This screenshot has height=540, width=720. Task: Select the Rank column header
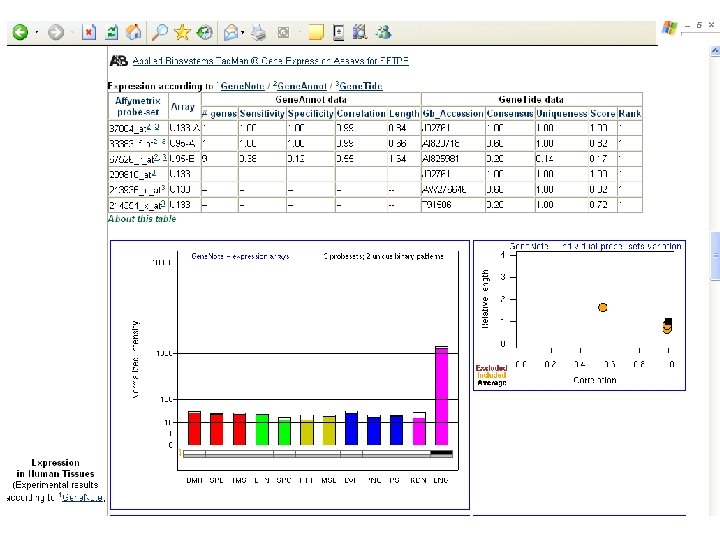(x=630, y=113)
